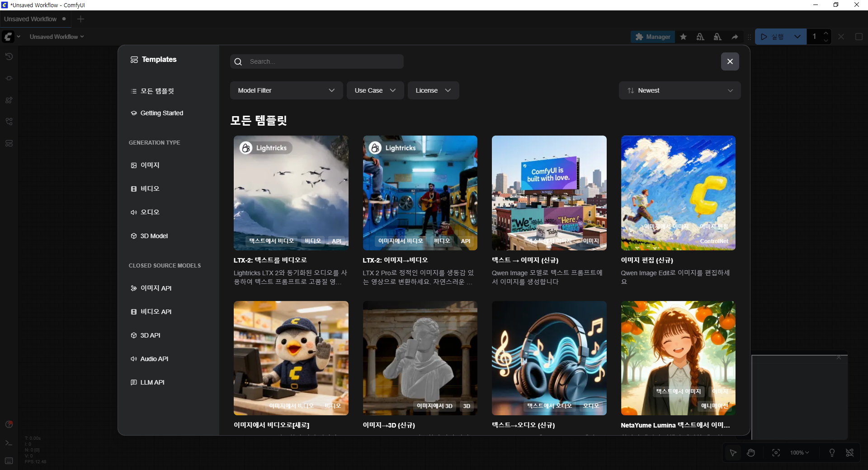Click the lightbulb icon in bottom toolbar
Screen dimensions: 868x470
(832, 452)
